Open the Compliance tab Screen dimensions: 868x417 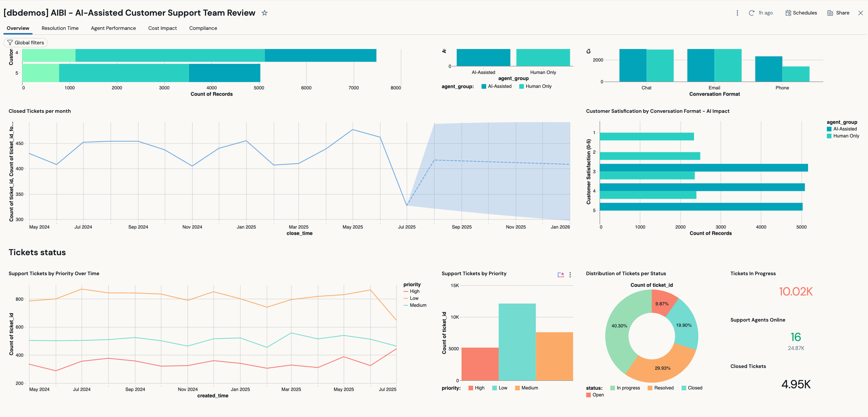pyautogui.click(x=203, y=28)
